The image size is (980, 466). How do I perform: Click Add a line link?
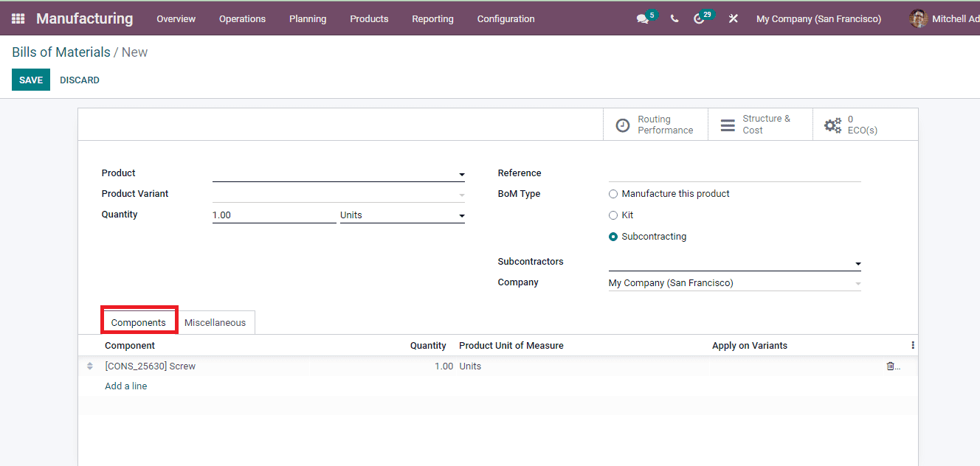click(125, 386)
